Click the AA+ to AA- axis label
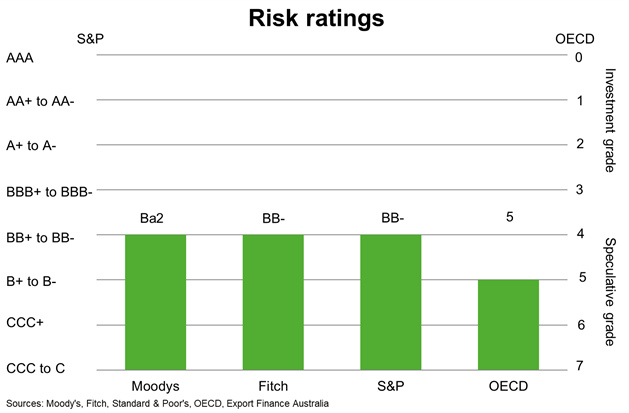 click(x=40, y=101)
